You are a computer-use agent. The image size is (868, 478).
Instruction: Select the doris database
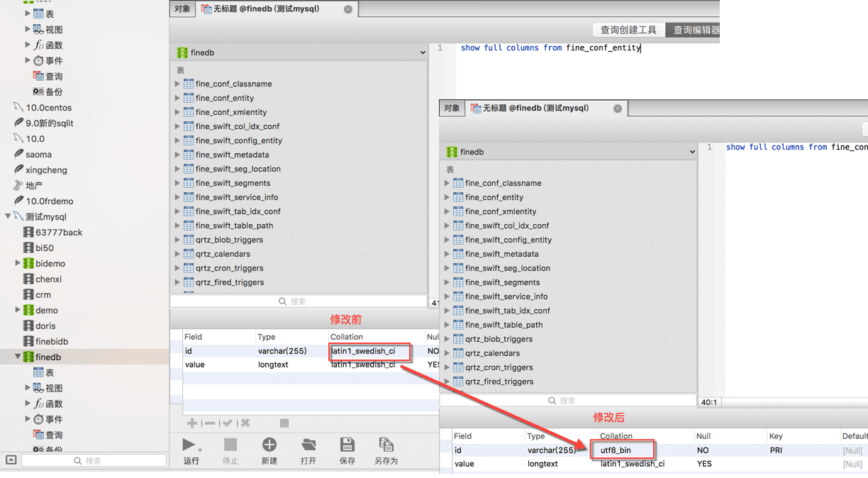[x=45, y=326]
